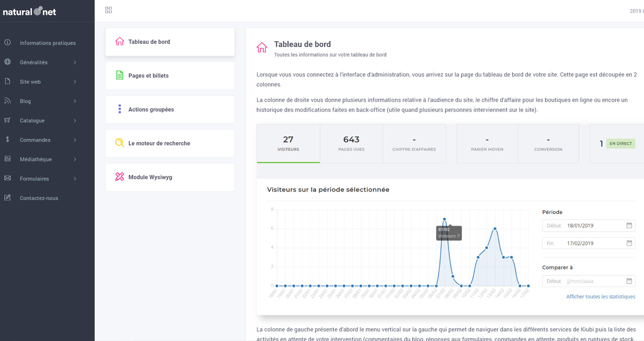
Task: Expand the Catalogue submenu chevron
Action: [75, 120]
